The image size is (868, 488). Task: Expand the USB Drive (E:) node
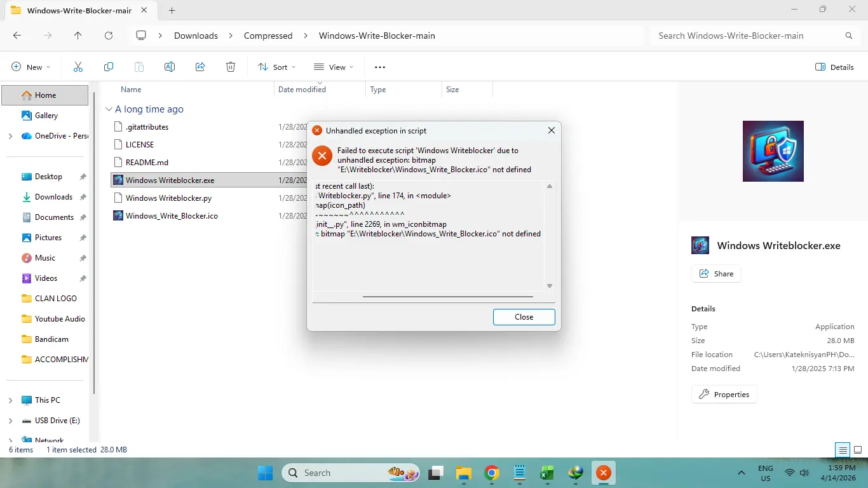10,421
